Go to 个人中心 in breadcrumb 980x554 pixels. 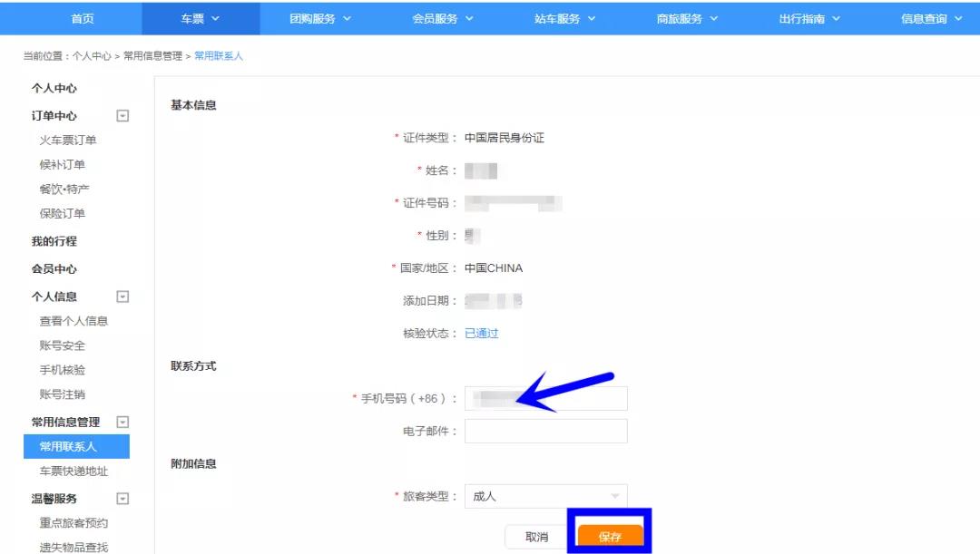[x=92, y=56]
